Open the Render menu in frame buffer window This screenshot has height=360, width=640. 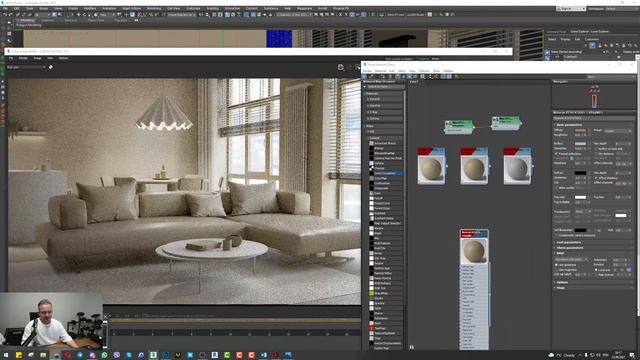coord(23,58)
